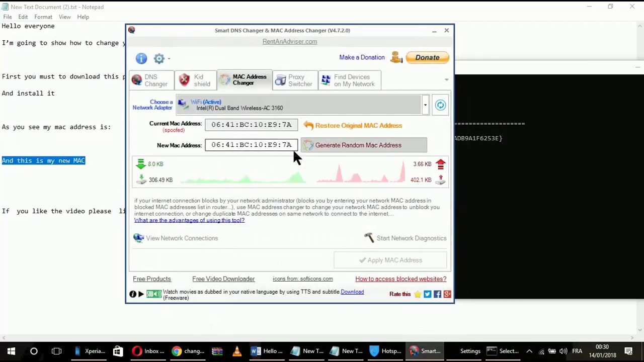This screenshot has height=362, width=644.
Task: Open Microsoft Store from the taskbar
Action: [x=117, y=351]
